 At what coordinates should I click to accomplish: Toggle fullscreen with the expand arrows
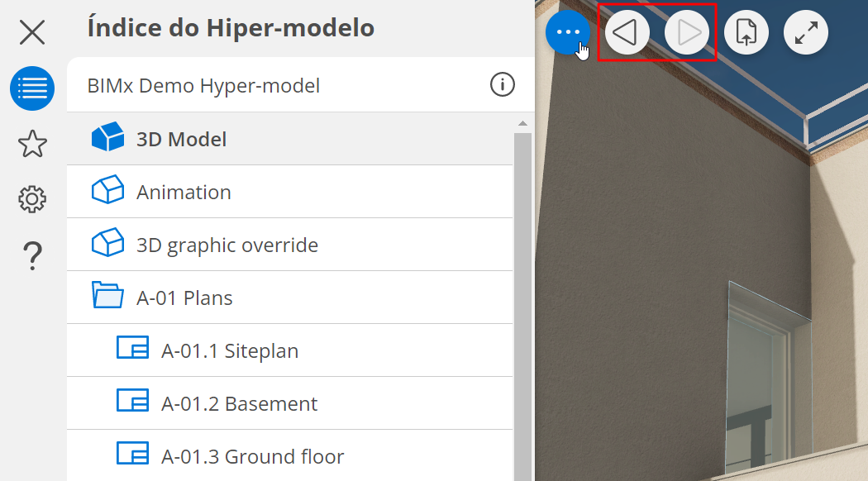806,33
